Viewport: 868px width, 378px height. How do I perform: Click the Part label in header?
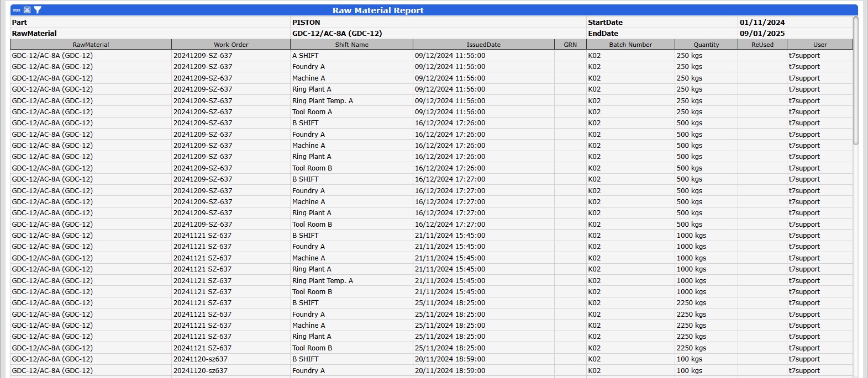19,23
